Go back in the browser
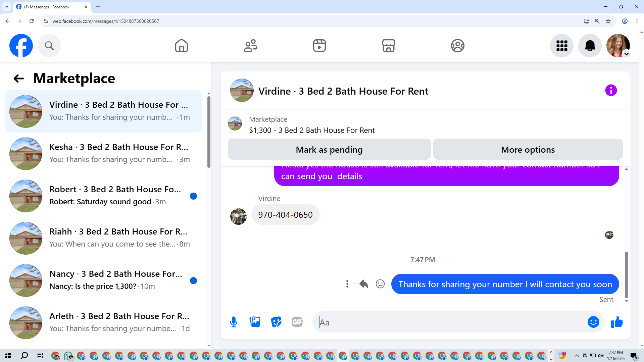Screen dimensions: 644x362 pos(7,21)
